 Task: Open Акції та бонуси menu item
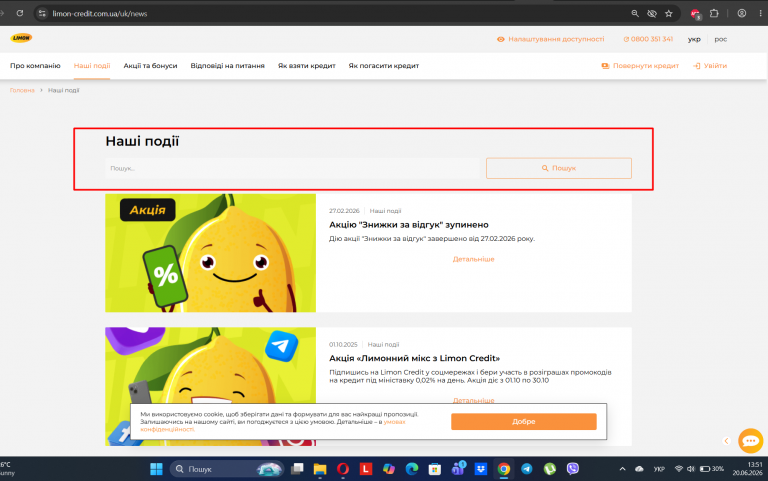[x=150, y=66]
